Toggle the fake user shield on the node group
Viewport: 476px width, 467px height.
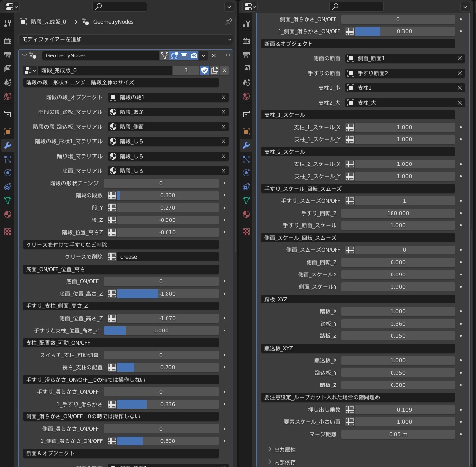tap(205, 70)
